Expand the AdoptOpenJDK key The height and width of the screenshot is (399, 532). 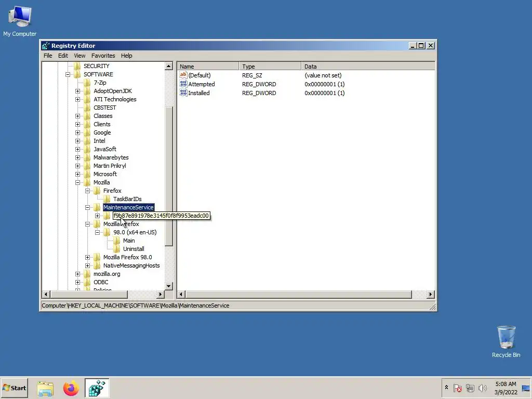(78, 91)
